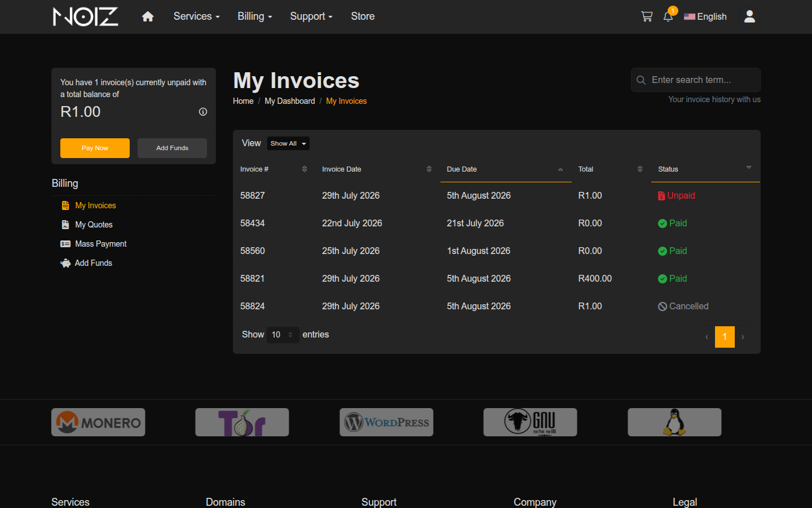Click the Legal footer heading

[685, 502]
